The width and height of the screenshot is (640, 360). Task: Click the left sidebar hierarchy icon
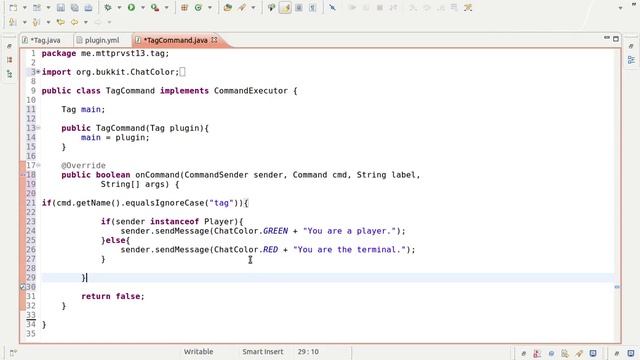pyautogui.click(x=10, y=74)
